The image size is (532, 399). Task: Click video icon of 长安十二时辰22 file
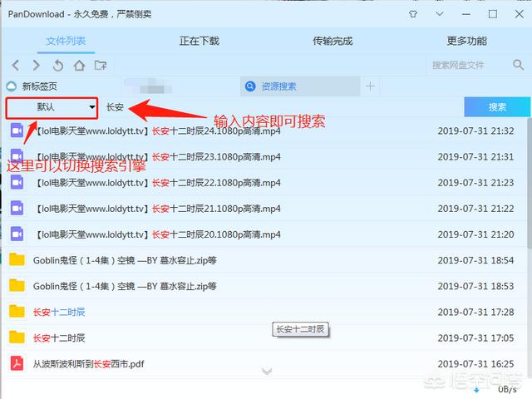coord(17,183)
